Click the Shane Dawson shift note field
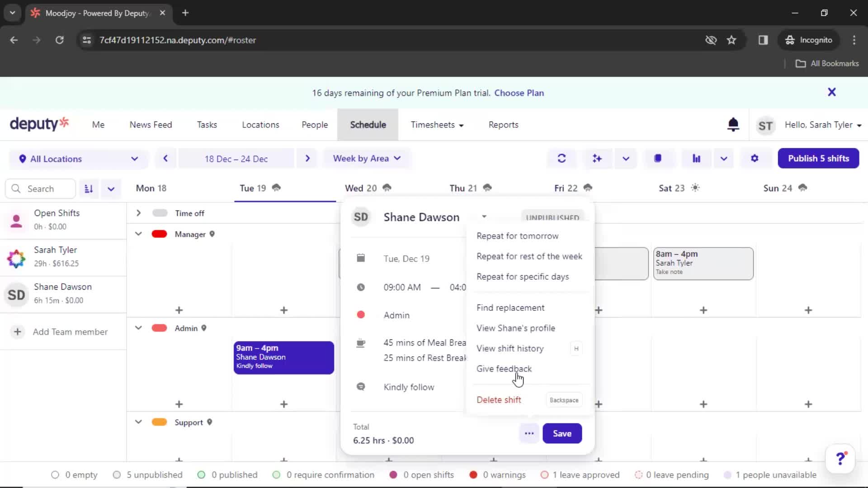The image size is (868, 488). pyautogui.click(x=409, y=387)
